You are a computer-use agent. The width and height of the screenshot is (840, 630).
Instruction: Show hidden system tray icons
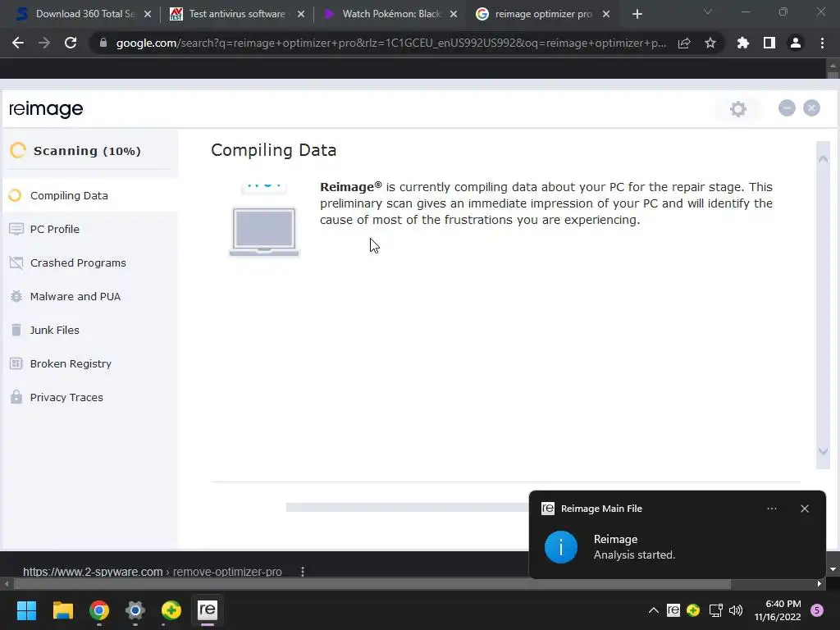point(654,610)
